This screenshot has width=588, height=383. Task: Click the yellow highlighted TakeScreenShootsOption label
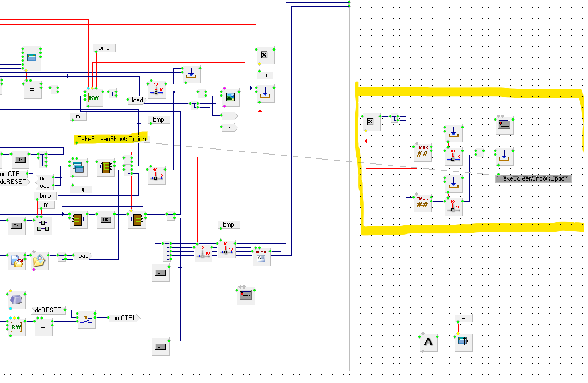tap(112, 139)
